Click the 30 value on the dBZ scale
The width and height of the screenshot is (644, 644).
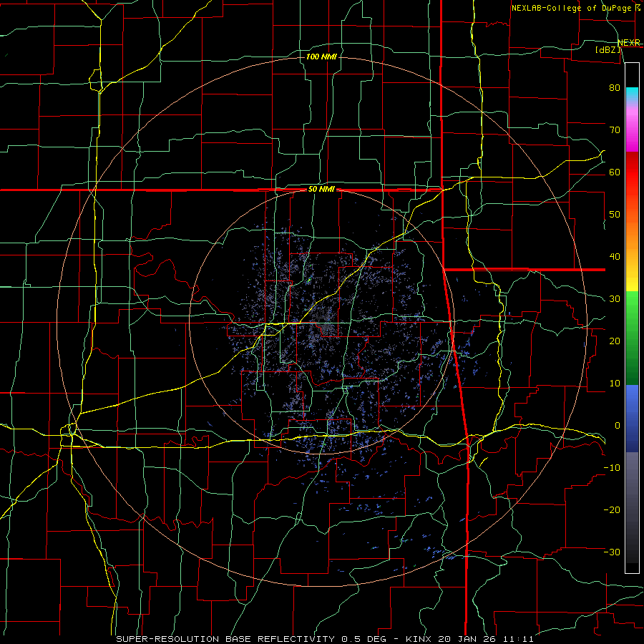tap(615, 298)
